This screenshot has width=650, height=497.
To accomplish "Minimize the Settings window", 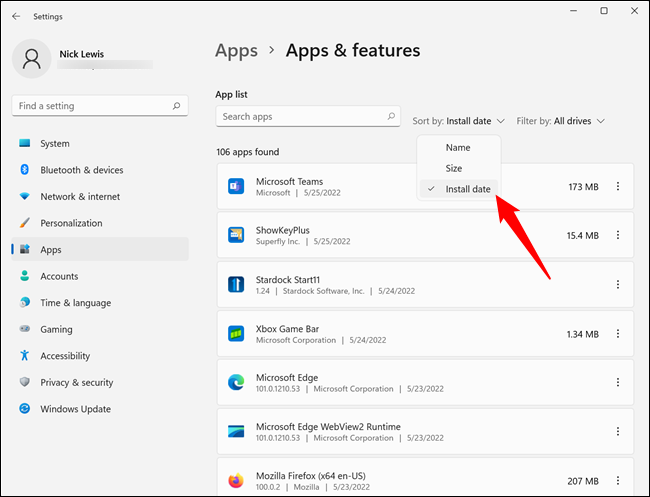I will pyautogui.click(x=573, y=11).
